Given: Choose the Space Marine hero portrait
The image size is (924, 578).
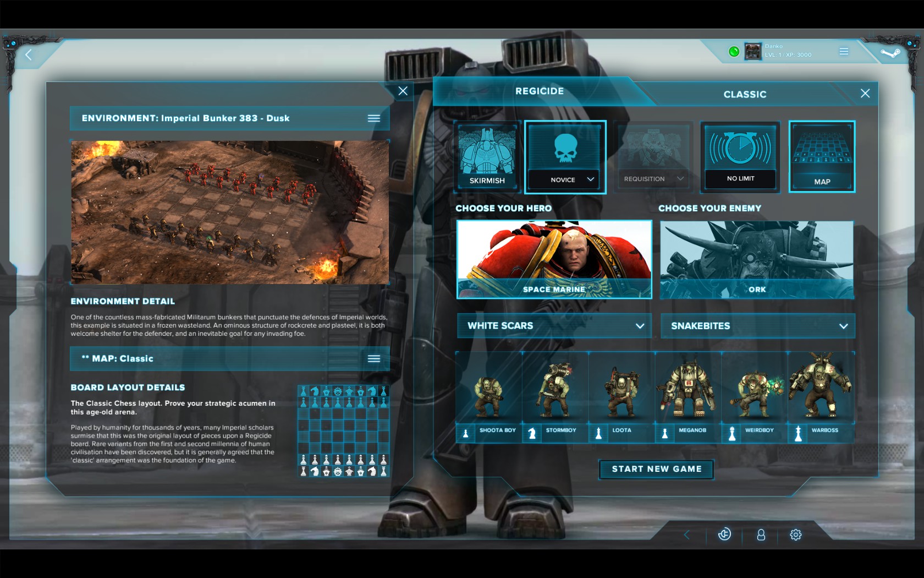Looking at the screenshot, I should point(554,260).
